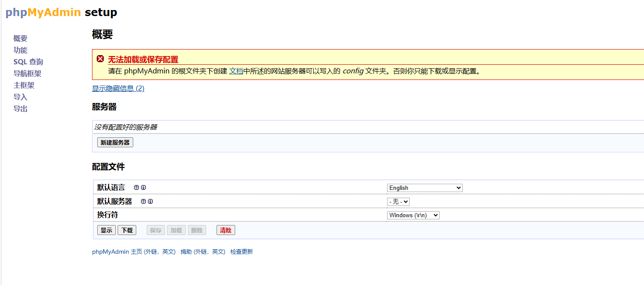
Task: Click the red error icon in the warning box
Action: (x=100, y=59)
